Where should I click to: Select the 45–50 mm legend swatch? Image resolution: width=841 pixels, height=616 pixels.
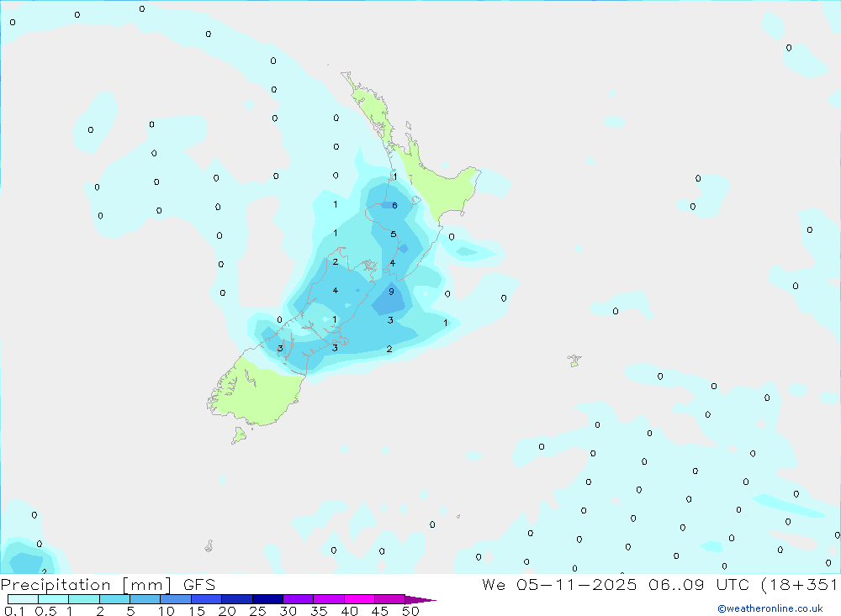pos(390,599)
